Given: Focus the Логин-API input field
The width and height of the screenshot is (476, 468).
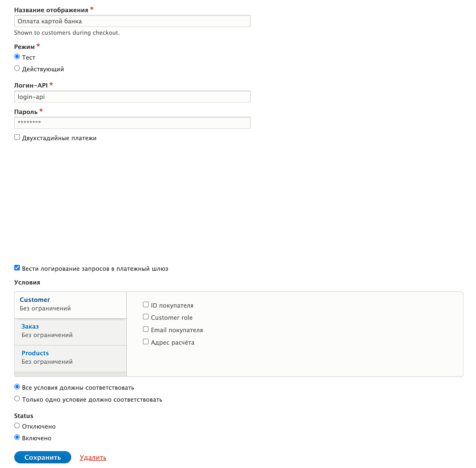Looking at the screenshot, I should pos(132,97).
